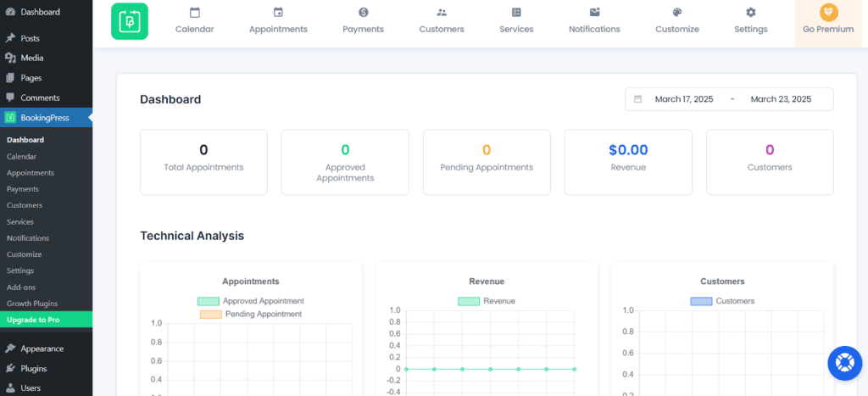Click the Technical Analysis heading
The image size is (868, 396).
(192, 236)
